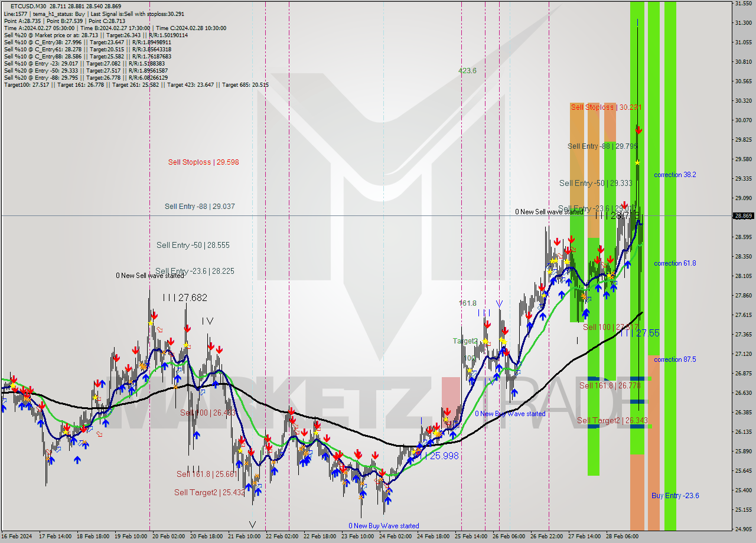Click the '28 Feb 06:00' time axis label
This screenshot has height=543, width=756.
point(621,537)
